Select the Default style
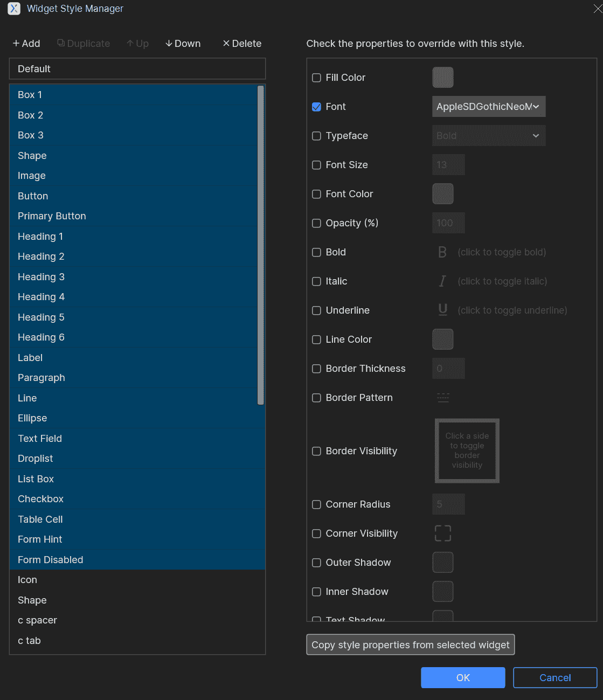 click(137, 69)
